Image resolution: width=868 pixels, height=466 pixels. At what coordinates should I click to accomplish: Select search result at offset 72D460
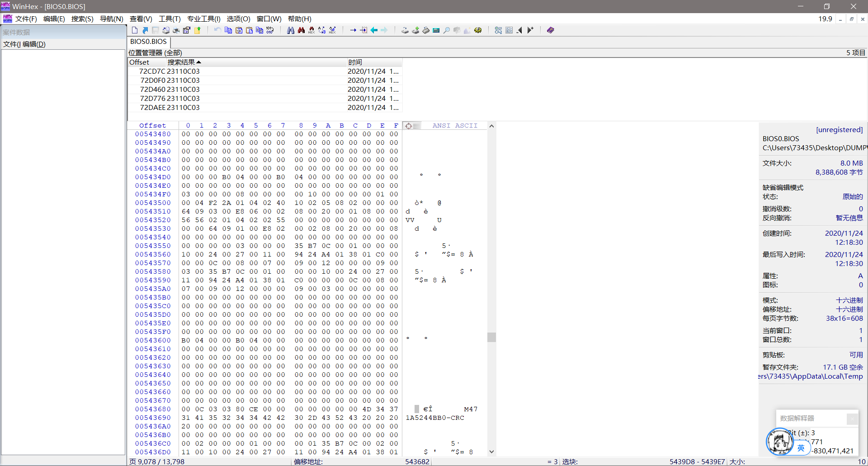click(265, 90)
